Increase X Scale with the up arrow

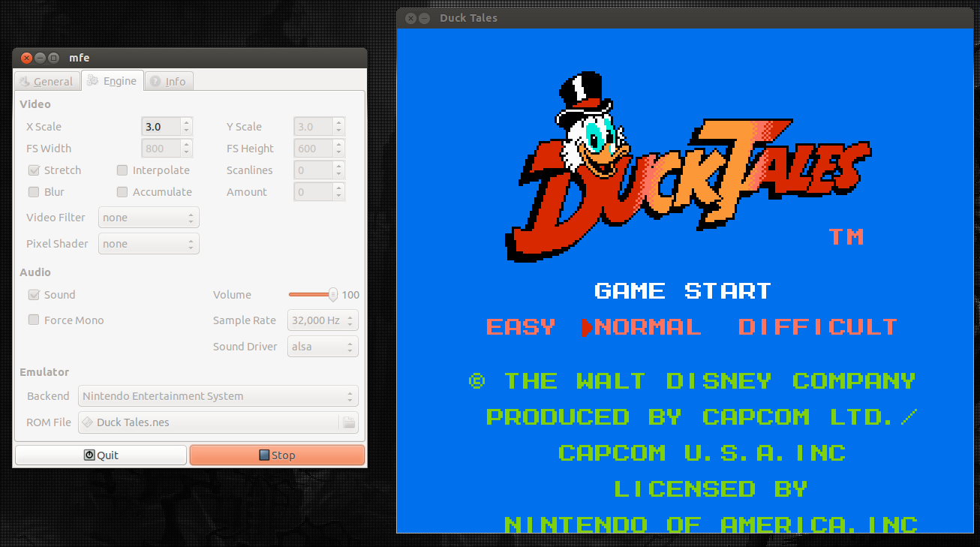click(187, 122)
